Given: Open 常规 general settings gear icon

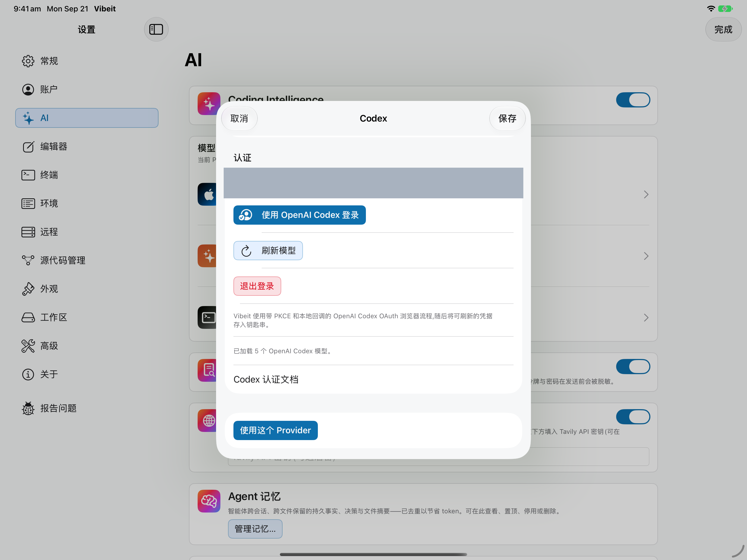Looking at the screenshot, I should [x=28, y=61].
